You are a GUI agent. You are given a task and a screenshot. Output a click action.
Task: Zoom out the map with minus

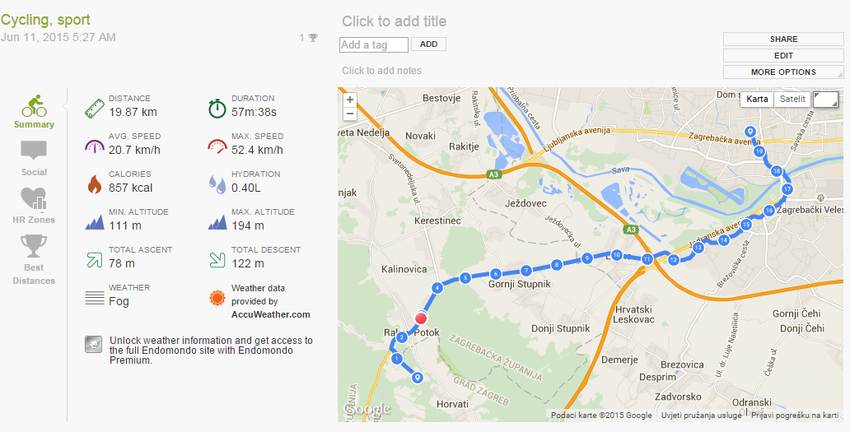click(x=350, y=115)
